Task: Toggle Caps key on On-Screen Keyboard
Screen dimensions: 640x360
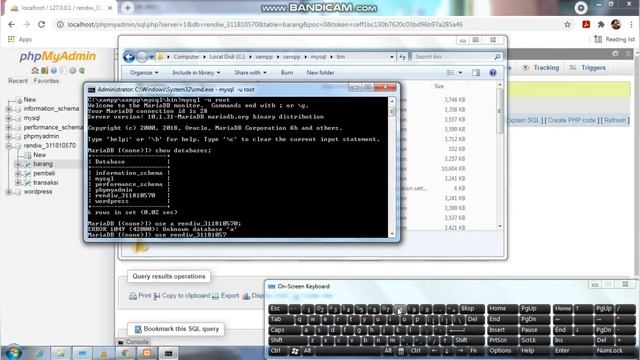Action: click(x=284, y=330)
